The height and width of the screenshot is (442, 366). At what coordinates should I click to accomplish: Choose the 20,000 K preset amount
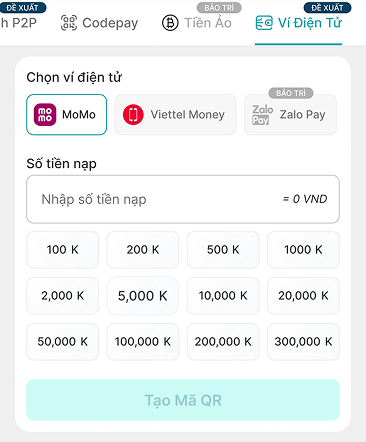[303, 296]
